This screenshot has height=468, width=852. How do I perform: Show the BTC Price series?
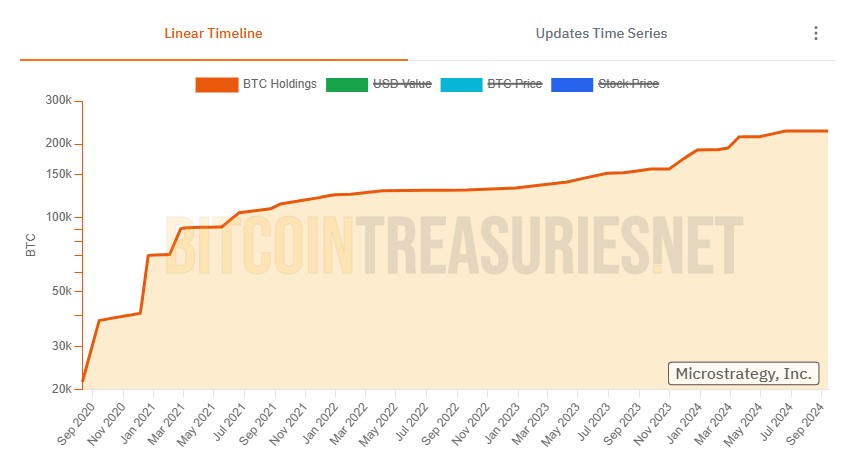click(x=514, y=84)
